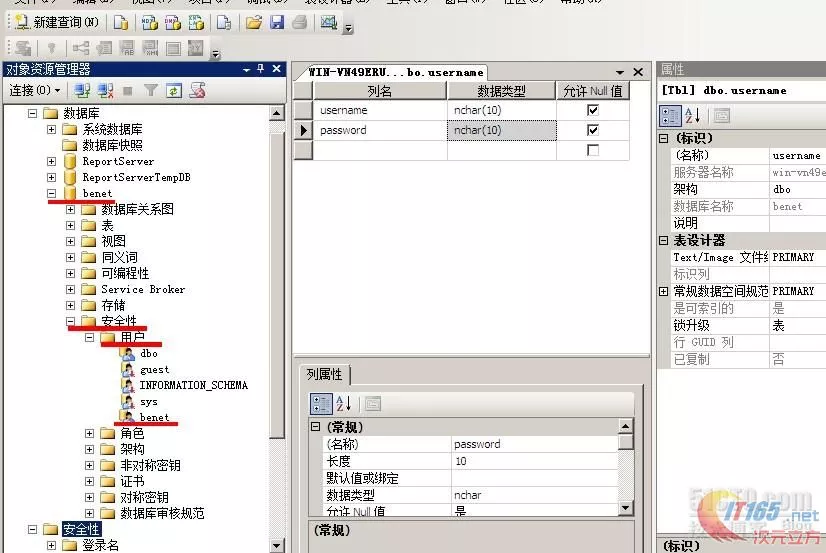
Task: Switch to the 列属性 tab
Action: pyautogui.click(x=325, y=374)
